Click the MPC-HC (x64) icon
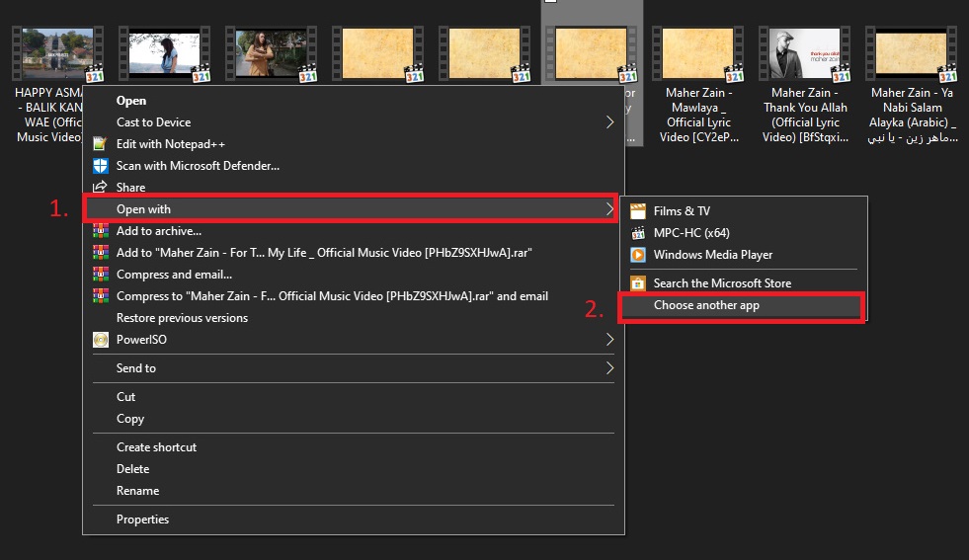This screenshot has width=969, height=560. [638, 233]
